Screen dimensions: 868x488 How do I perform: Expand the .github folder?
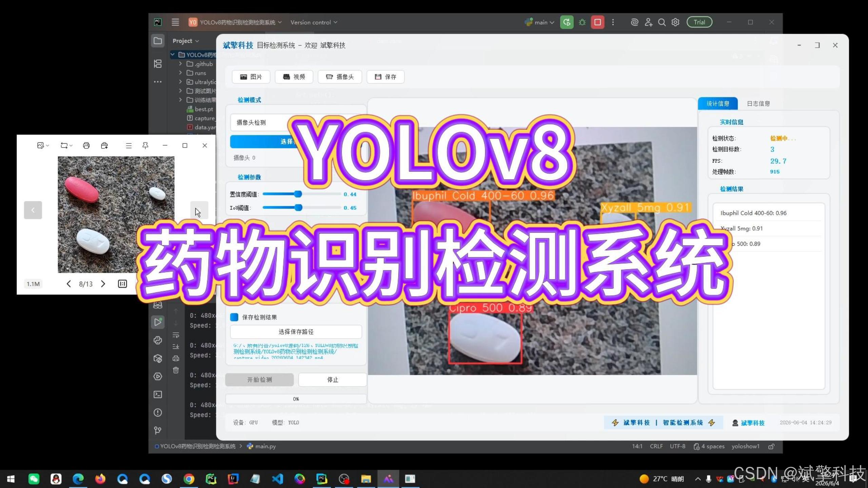pos(180,64)
